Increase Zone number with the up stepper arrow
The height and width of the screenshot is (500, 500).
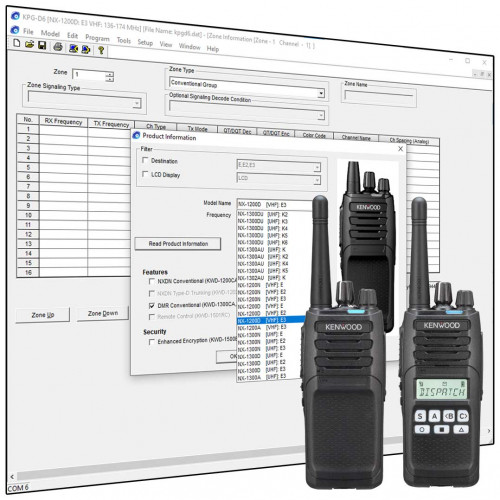(110, 74)
